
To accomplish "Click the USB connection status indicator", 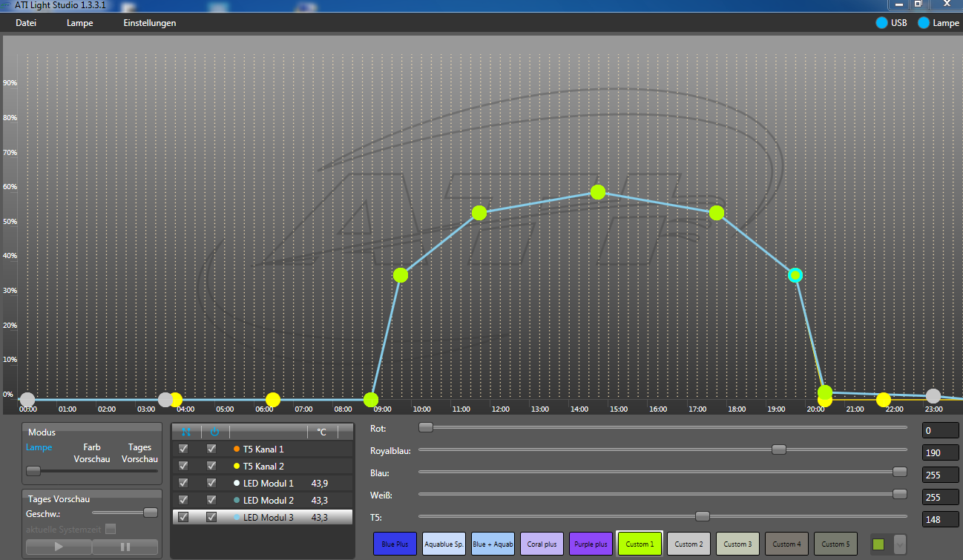I will pos(881,23).
